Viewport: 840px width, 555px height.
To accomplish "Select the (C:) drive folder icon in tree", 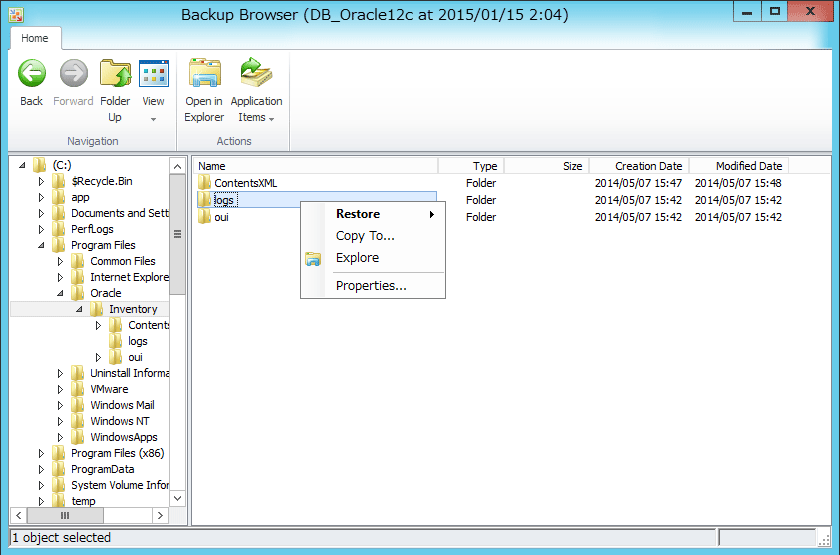I will [x=40, y=165].
